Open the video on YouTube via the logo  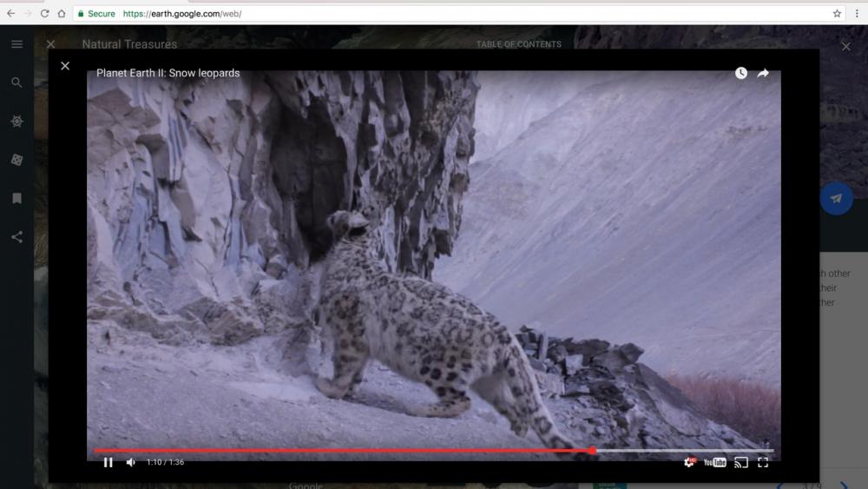click(x=715, y=462)
